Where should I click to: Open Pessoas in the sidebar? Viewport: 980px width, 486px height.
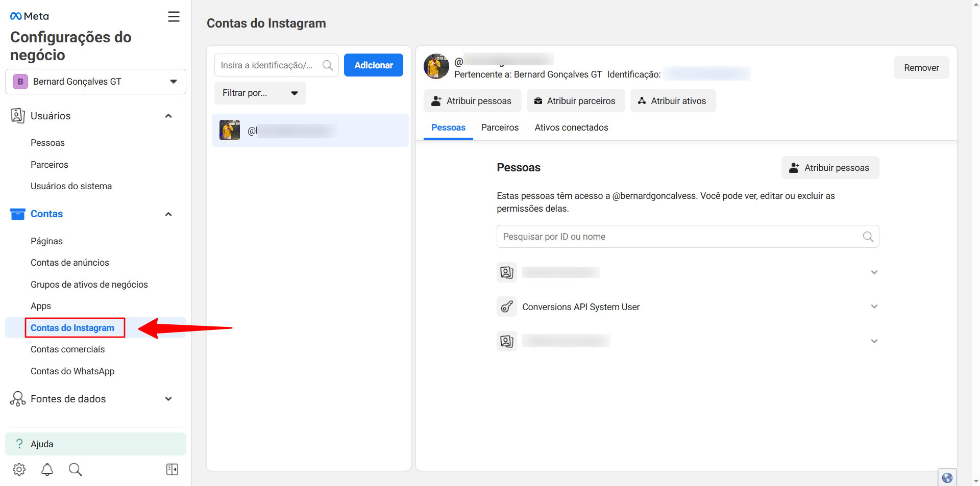(47, 143)
